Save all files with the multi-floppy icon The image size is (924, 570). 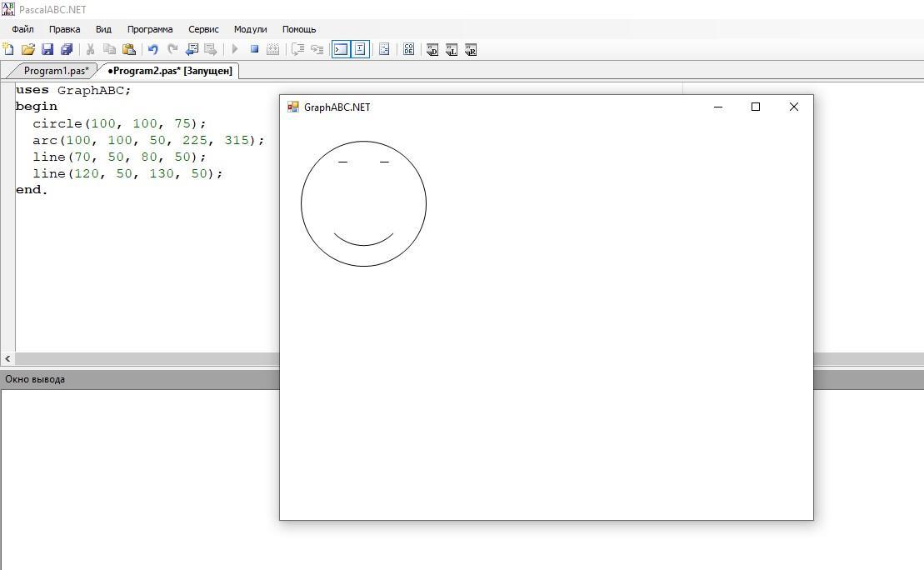[67, 49]
